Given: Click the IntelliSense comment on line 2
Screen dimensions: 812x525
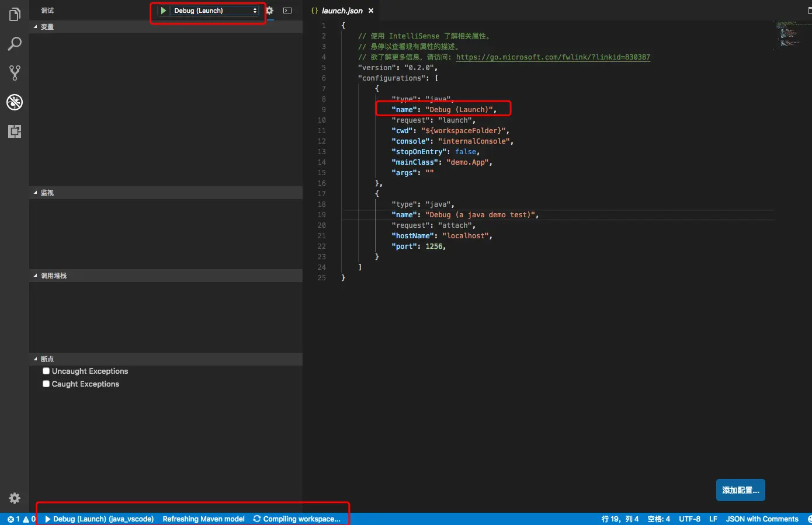Looking at the screenshot, I should pyautogui.click(x=424, y=36).
